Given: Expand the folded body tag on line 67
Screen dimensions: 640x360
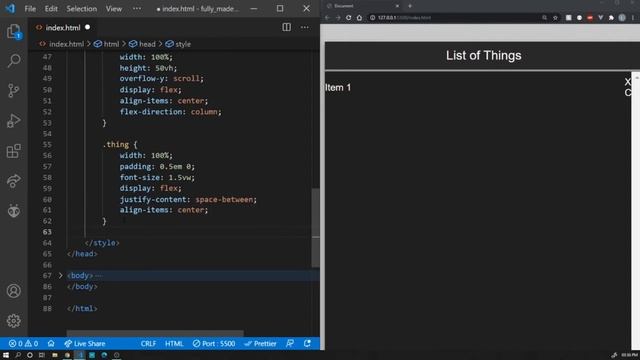Looking at the screenshot, I should (60, 276).
